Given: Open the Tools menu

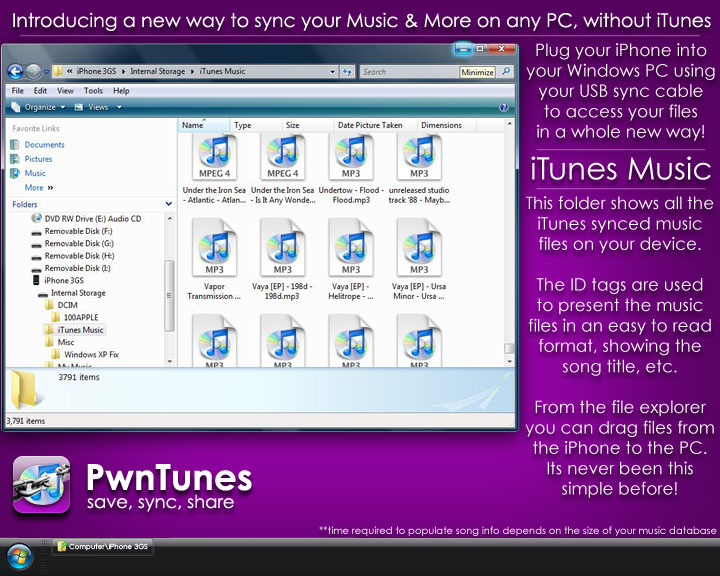Looking at the screenshot, I should coord(92,91).
